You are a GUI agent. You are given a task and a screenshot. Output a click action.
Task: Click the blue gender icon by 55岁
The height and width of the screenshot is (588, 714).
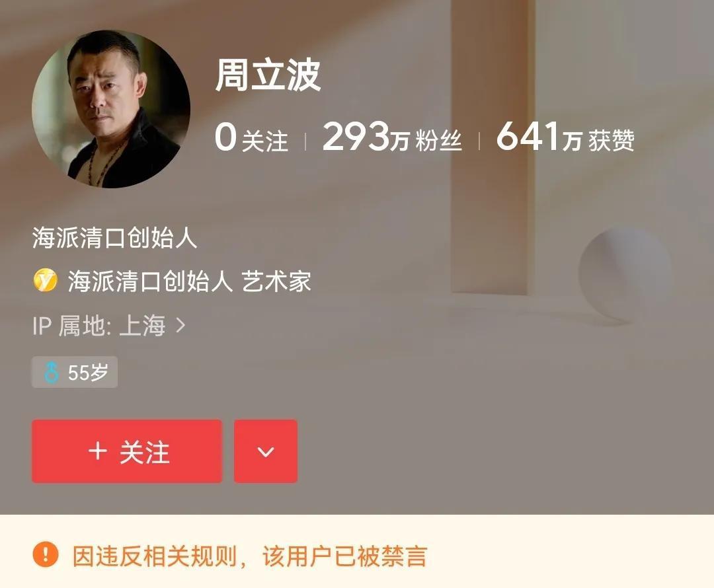pyautogui.click(x=51, y=372)
